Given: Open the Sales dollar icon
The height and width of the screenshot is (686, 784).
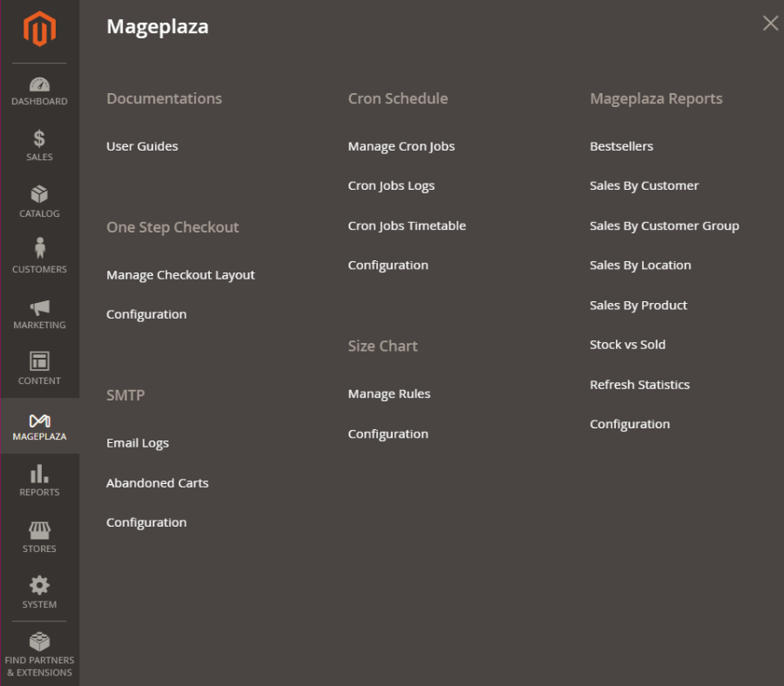Looking at the screenshot, I should (39, 139).
